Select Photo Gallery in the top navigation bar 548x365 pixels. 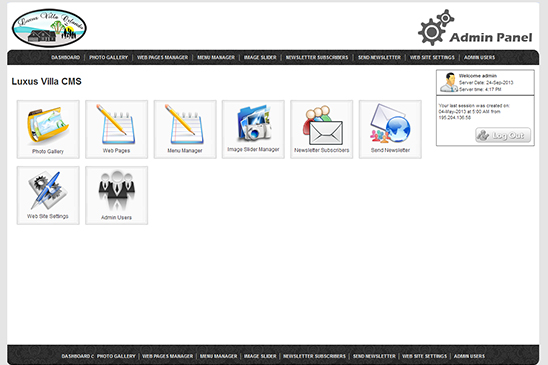click(109, 57)
